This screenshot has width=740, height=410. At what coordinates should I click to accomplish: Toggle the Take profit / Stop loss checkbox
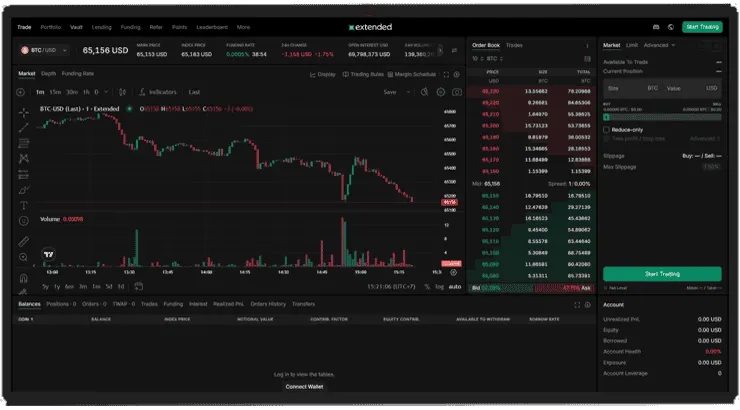(x=606, y=139)
